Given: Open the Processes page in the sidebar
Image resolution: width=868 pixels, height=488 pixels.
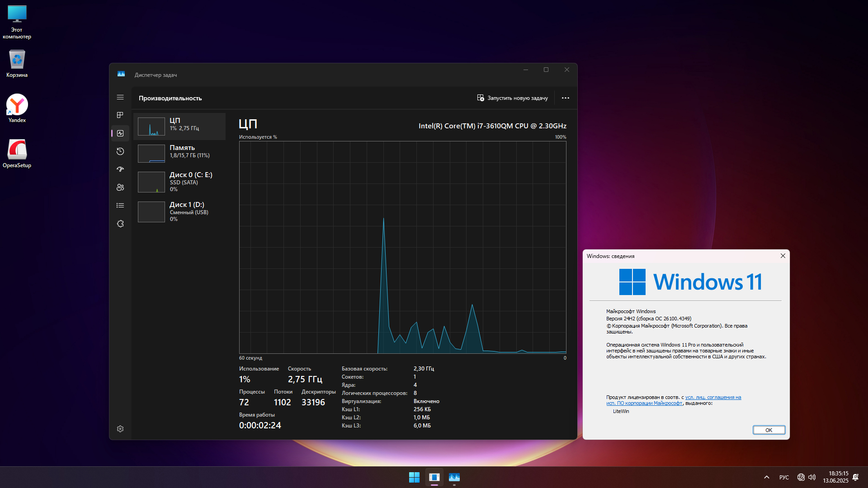Looking at the screenshot, I should [120, 115].
